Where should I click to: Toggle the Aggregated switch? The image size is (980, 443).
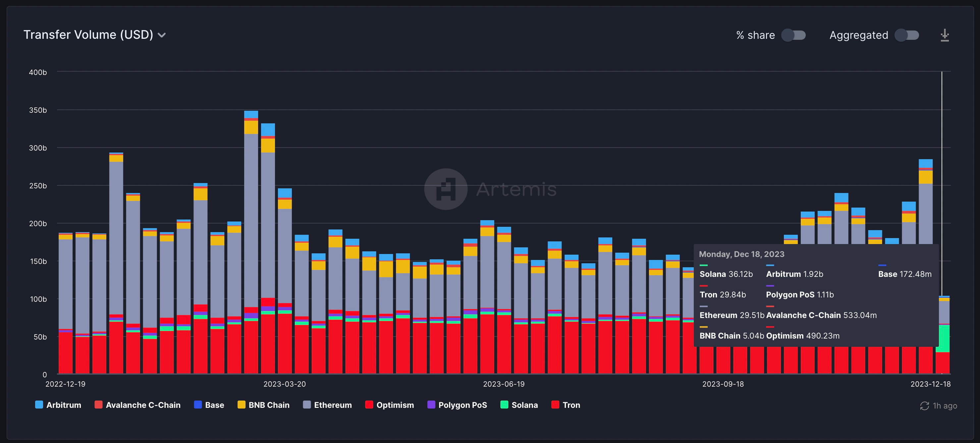tap(907, 35)
